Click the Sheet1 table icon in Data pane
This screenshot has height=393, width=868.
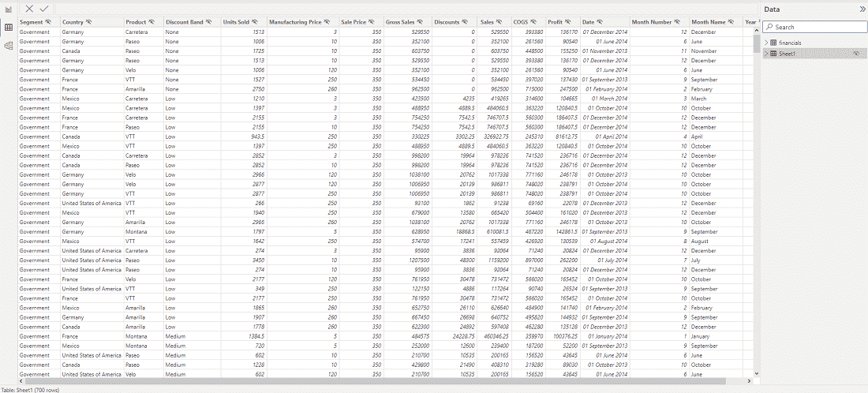(x=773, y=54)
